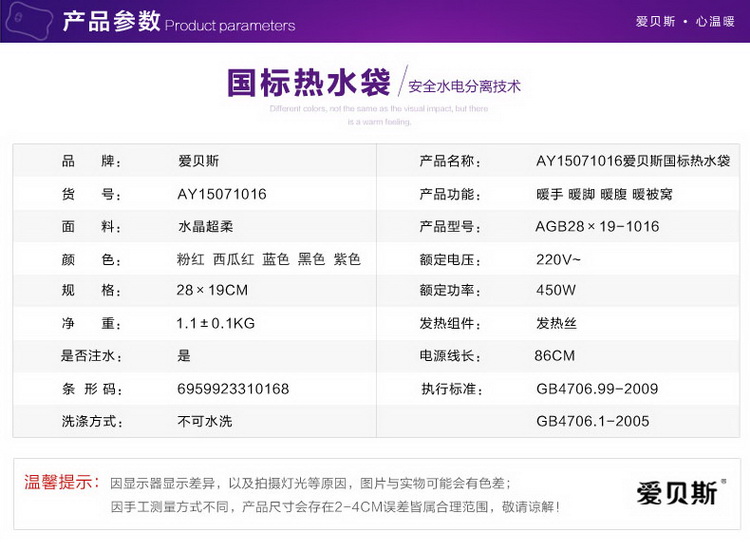Click the color option 蓝色
Image resolution: width=750 pixels, height=552 pixels.
point(276,259)
